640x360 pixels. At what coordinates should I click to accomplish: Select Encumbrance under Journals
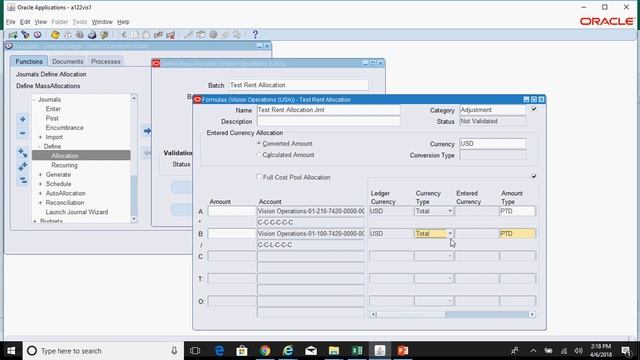[x=64, y=128]
